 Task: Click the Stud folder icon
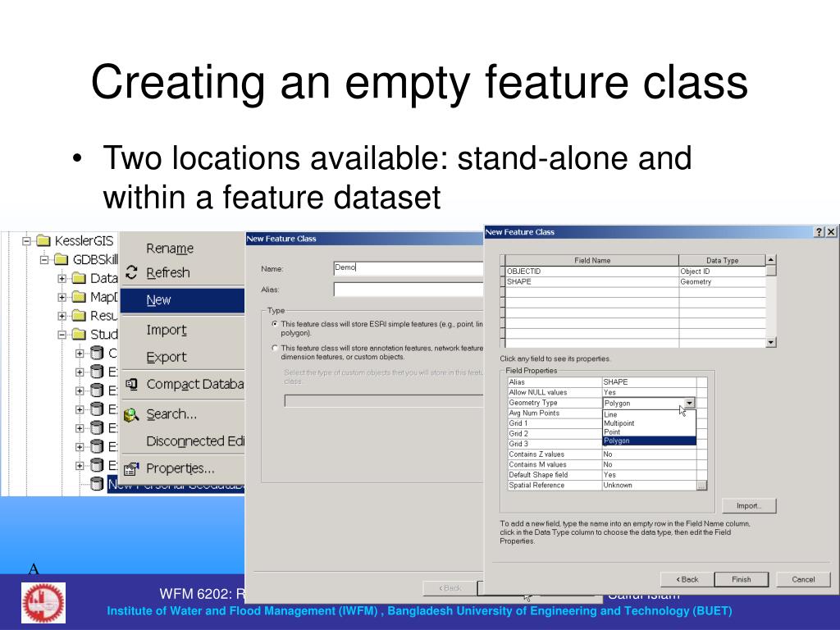pos(79,335)
